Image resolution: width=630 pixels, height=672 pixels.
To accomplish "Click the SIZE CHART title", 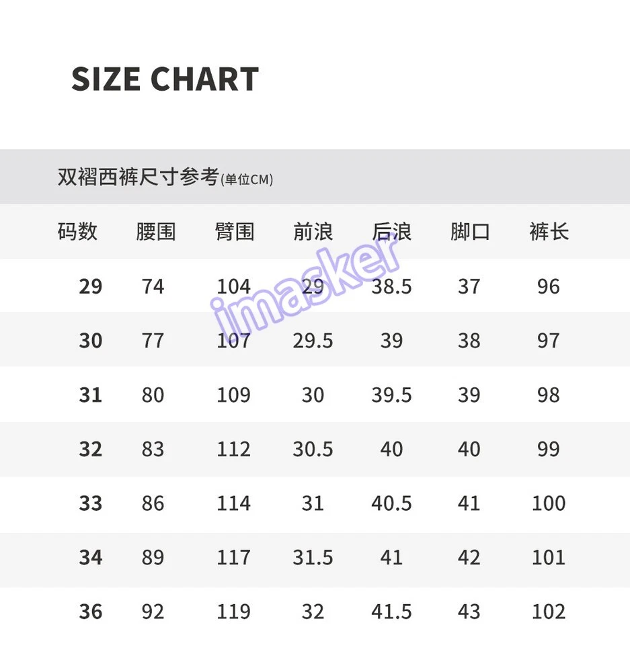I will [x=165, y=79].
